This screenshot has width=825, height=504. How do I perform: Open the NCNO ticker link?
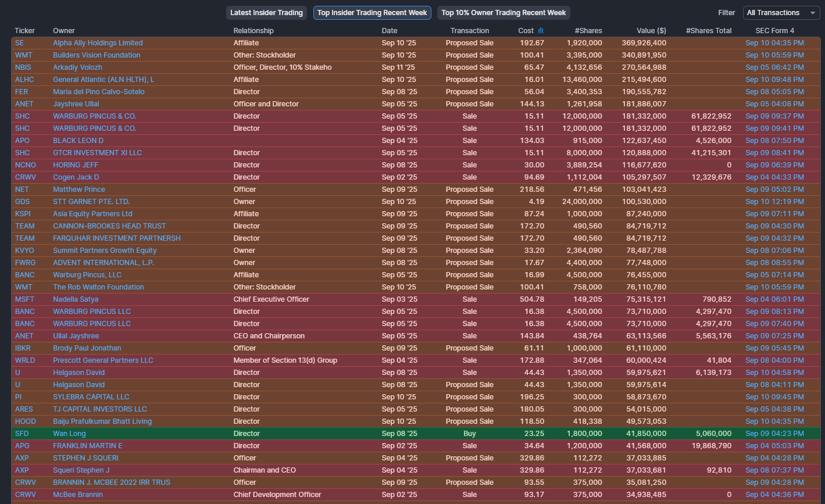point(26,165)
